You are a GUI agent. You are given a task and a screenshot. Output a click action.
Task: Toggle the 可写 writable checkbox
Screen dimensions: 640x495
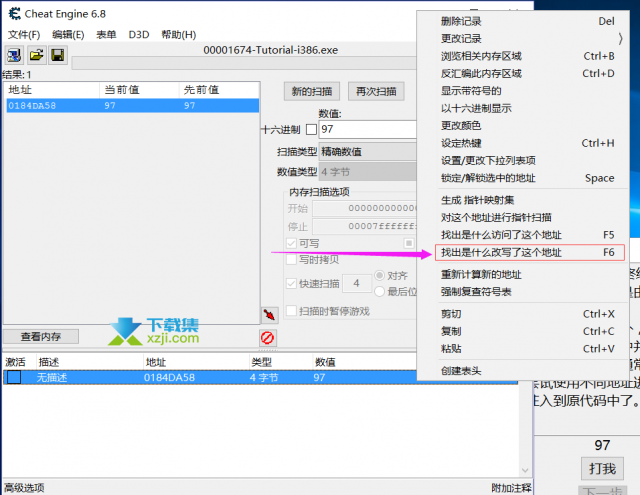coord(291,244)
